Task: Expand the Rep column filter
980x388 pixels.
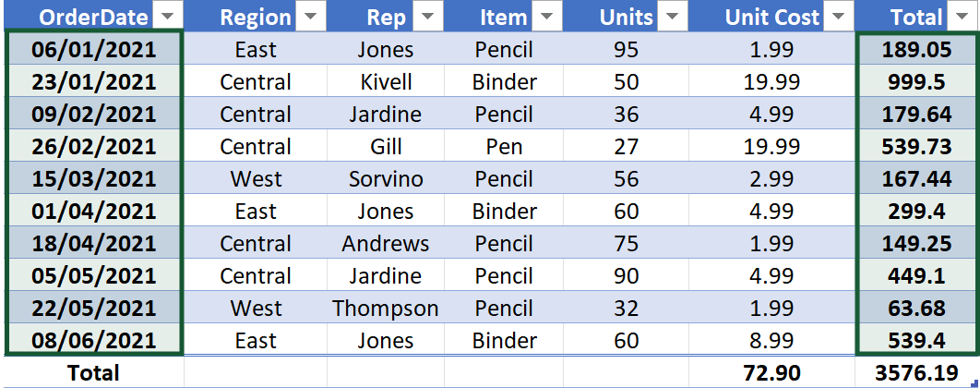Action: pyautogui.click(x=425, y=17)
